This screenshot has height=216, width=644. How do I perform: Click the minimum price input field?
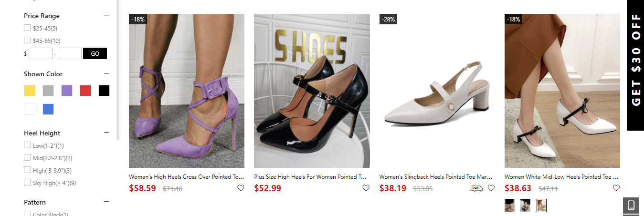click(x=41, y=53)
